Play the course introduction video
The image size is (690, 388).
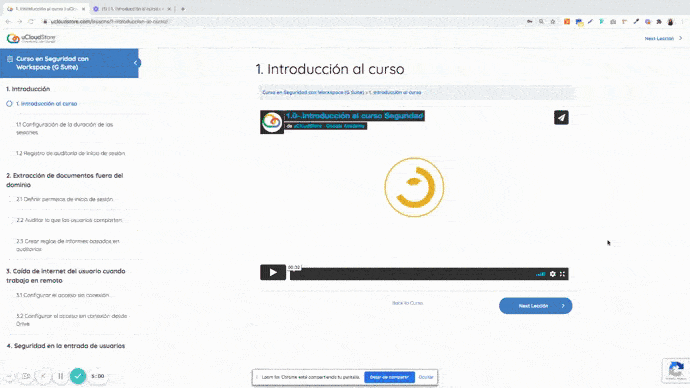pos(273,272)
